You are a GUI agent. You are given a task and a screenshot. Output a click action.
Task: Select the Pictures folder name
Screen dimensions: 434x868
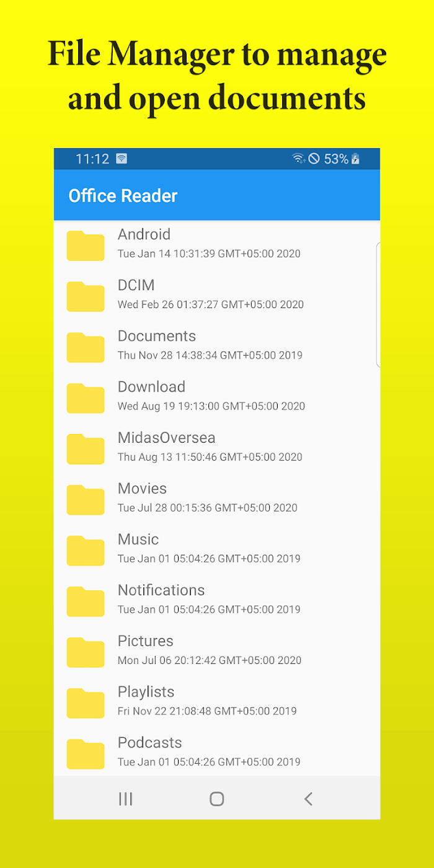[x=146, y=641]
